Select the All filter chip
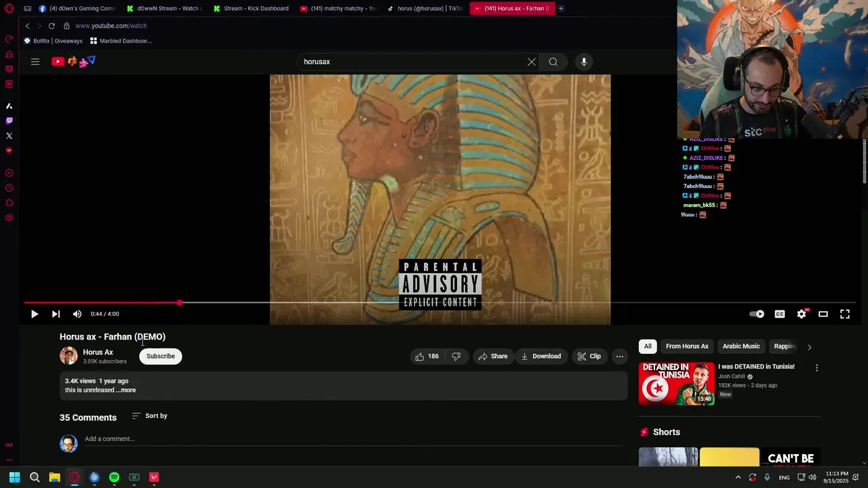This screenshot has width=868, height=488. point(648,346)
